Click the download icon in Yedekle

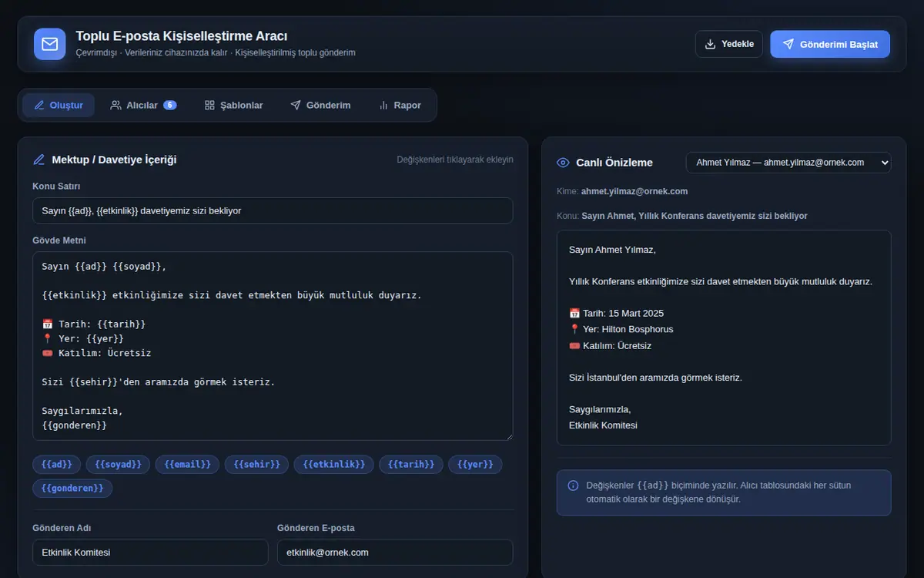coord(710,44)
